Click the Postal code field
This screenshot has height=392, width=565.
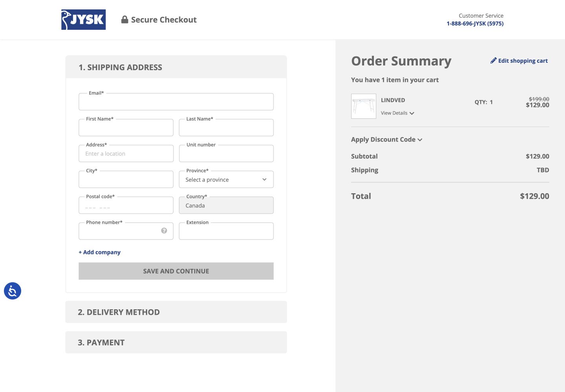[126, 205]
